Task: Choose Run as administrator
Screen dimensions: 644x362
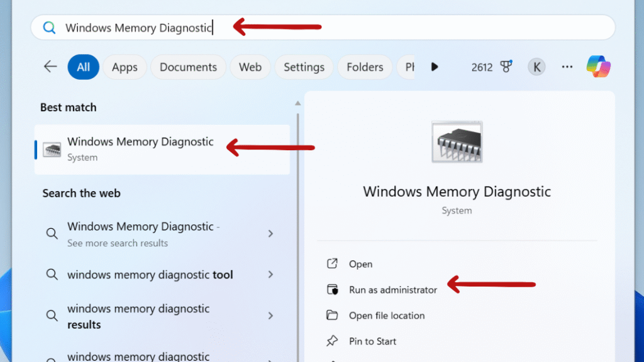Action: click(x=393, y=290)
